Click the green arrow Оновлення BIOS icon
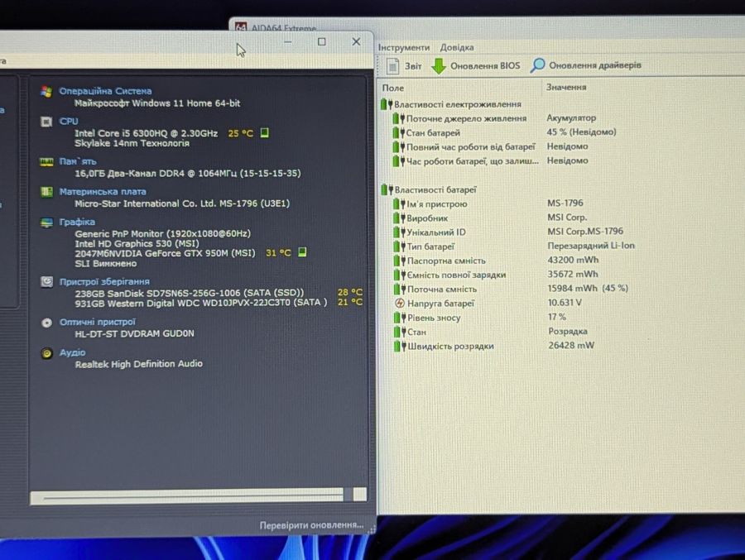Screen dimensions: 745x560 (439, 66)
